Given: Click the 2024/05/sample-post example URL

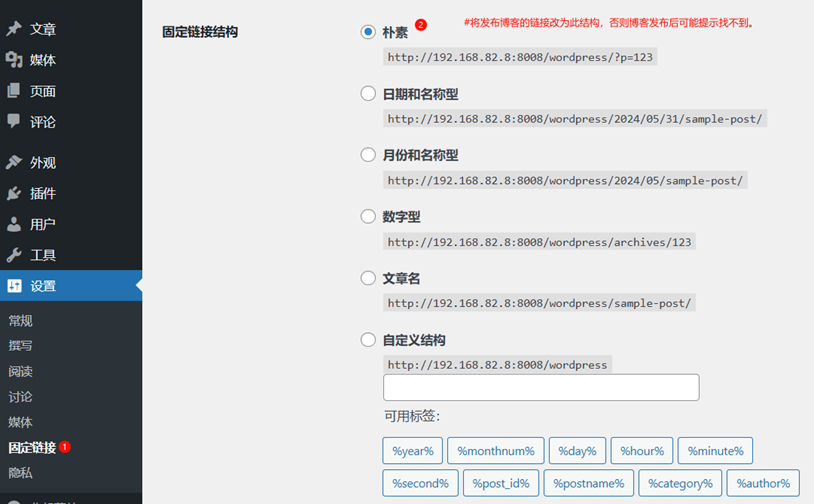Looking at the screenshot, I should tap(565, 181).
